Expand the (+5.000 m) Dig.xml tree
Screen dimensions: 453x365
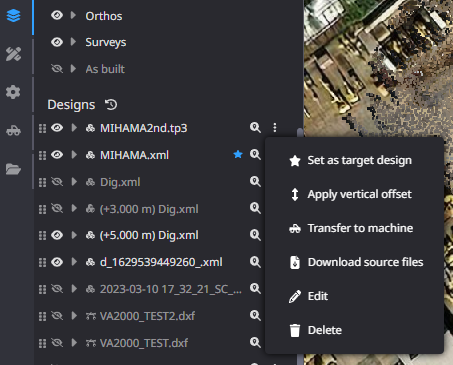point(74,235)
